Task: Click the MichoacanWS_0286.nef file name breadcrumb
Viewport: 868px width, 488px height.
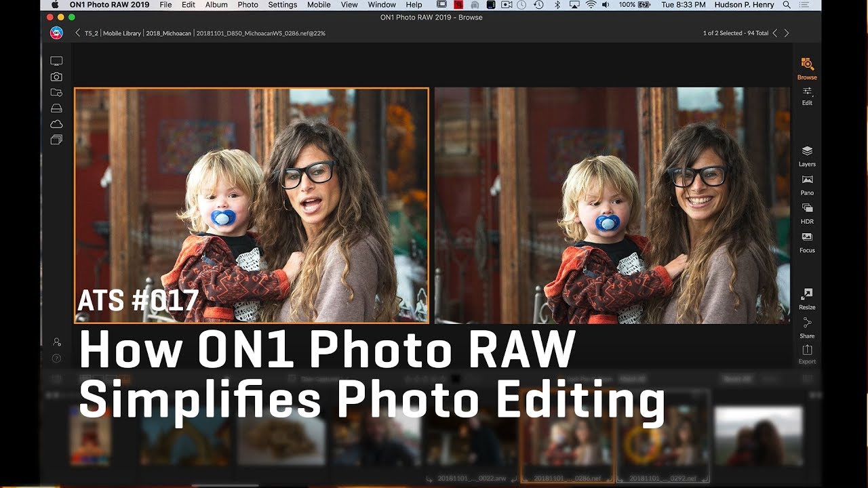Action: click(x=261, y=33)
